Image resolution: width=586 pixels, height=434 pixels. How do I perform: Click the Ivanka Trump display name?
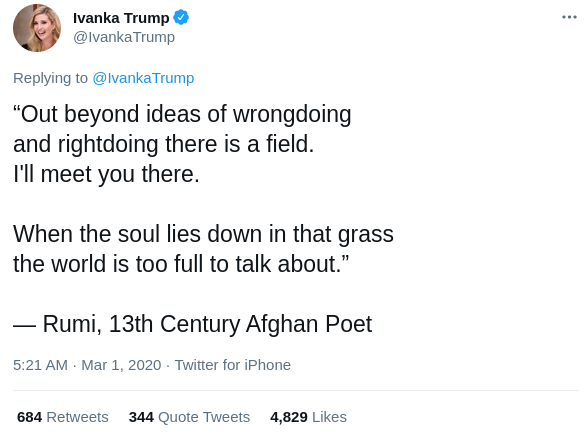[121, 18]
